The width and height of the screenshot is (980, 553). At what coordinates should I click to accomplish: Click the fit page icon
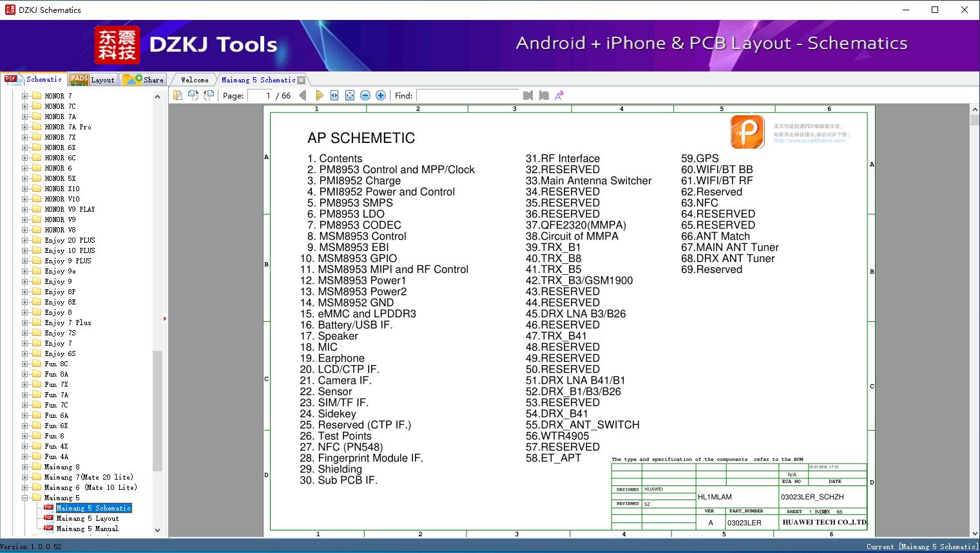coord(350,95)
